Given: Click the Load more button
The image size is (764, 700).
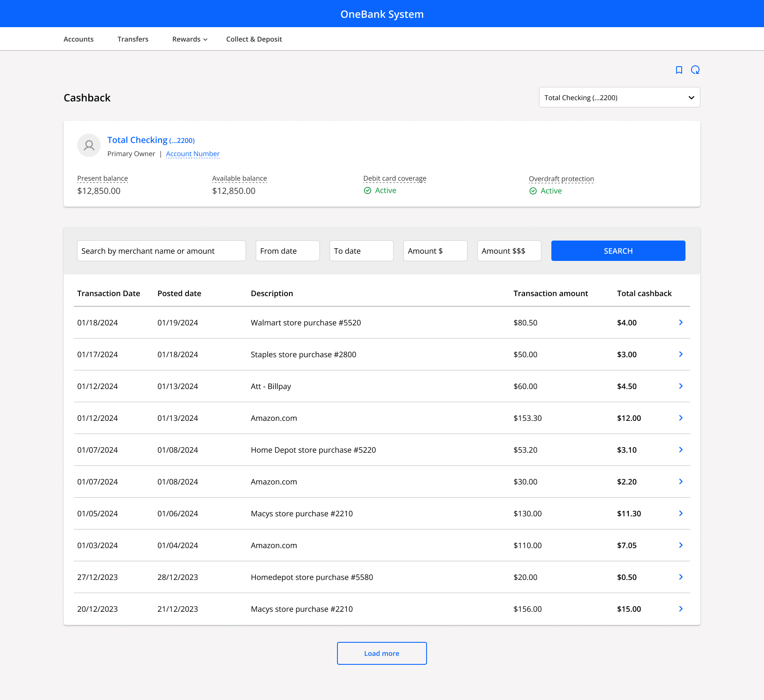Looking at the screenshot, I should tap(382, 653).
